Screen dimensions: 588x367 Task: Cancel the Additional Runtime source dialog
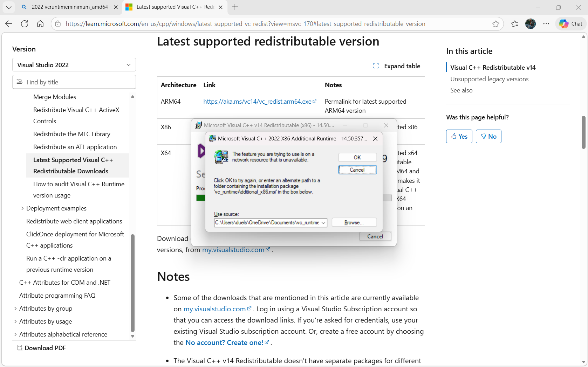[357, 170]
